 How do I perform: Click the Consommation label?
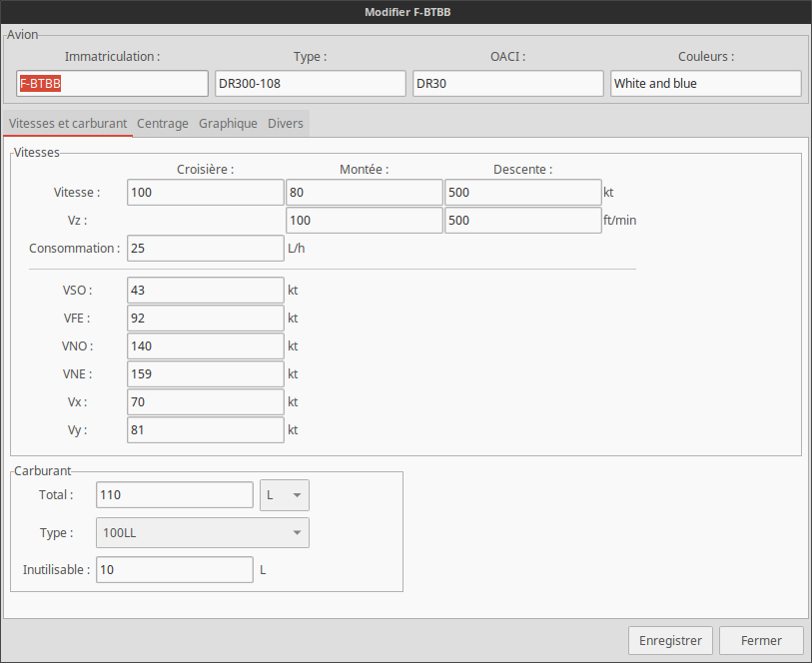(75, 249)
